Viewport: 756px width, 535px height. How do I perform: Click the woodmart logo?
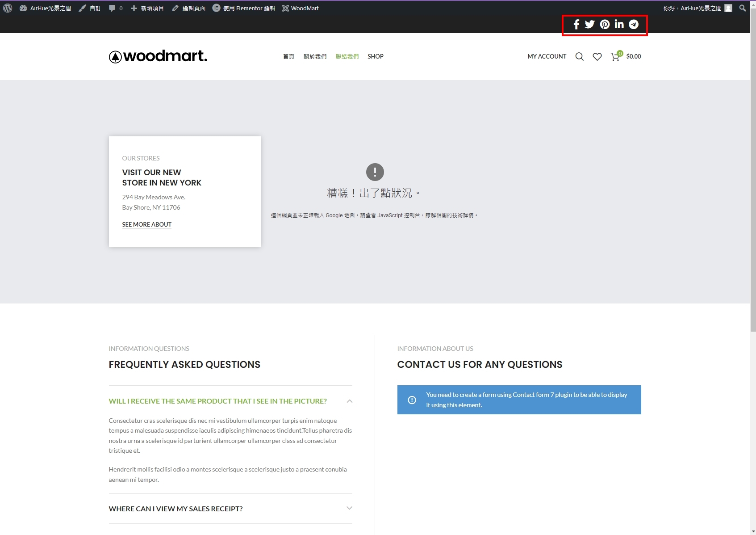158,56
